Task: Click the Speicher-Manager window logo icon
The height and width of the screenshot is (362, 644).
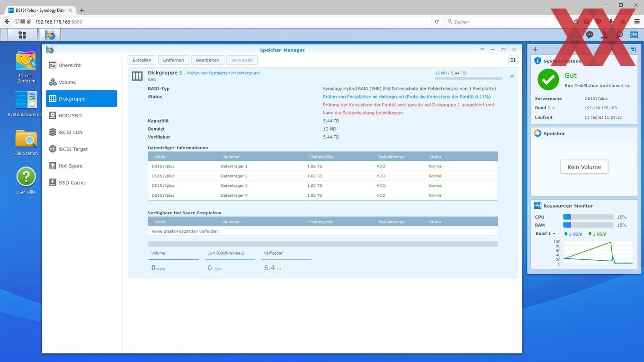Action: 50,50
